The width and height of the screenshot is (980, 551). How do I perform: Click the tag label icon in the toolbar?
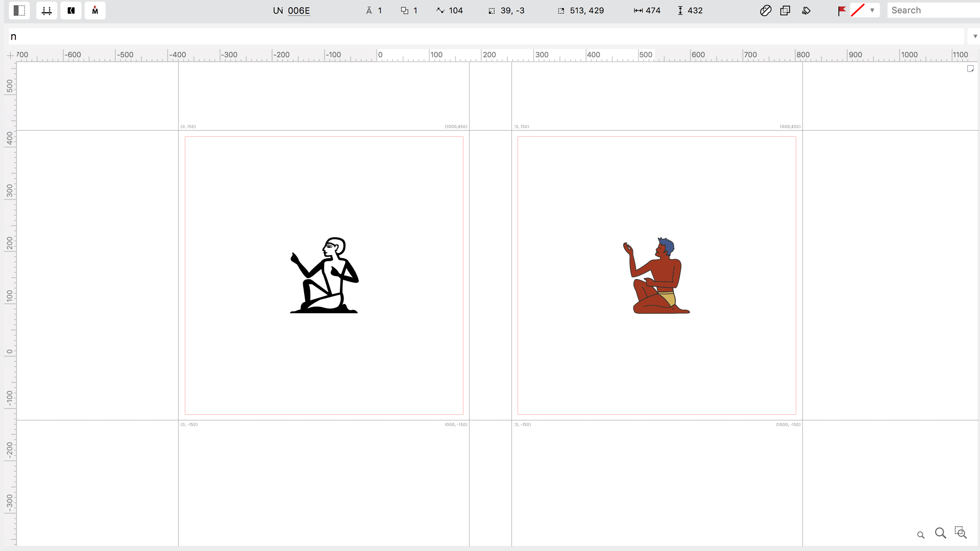tap(806, 10)
